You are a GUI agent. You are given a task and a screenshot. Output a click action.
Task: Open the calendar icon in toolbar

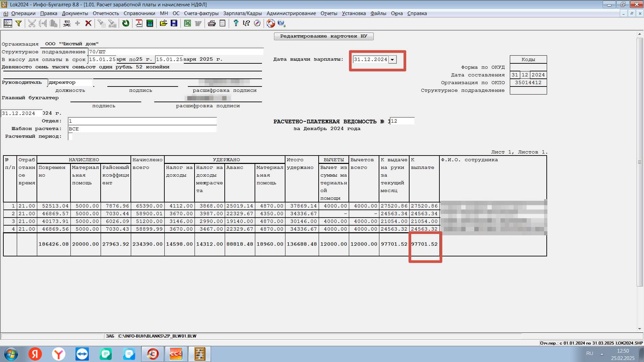tap(139, 23)
